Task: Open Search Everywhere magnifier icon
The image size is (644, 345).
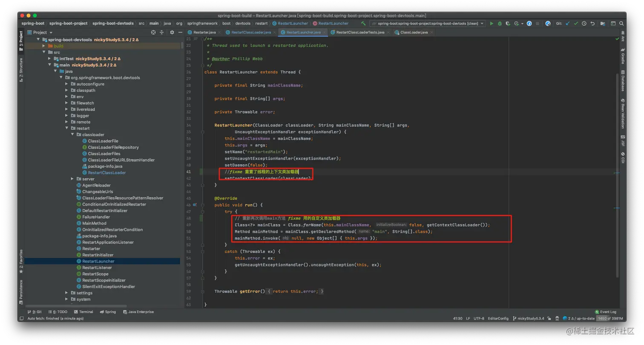Action: point(622,23)
